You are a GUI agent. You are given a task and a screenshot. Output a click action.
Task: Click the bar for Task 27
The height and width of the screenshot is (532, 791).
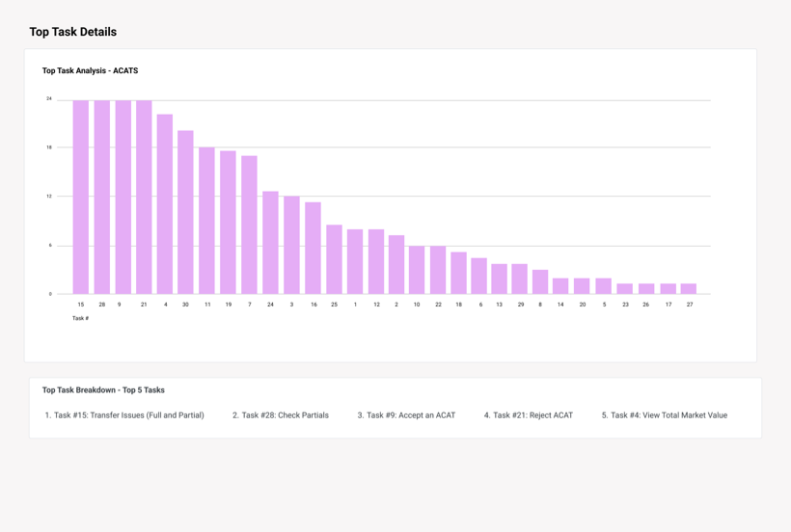[689, 289]
